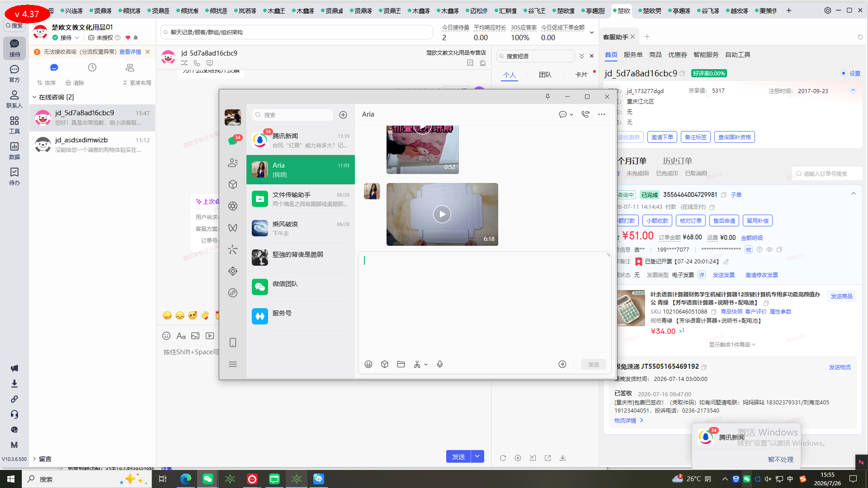This screenshot has height=488, width=868.
Task: Open Microsoft Edge from the taskbar
Action: click(185, 479)
